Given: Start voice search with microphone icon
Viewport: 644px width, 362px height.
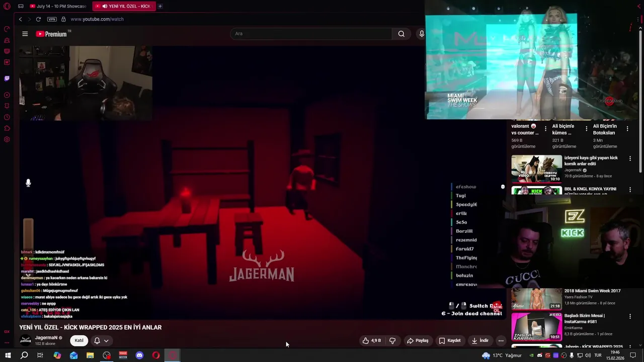Looking at the screenshot, I should pos(422,34).
